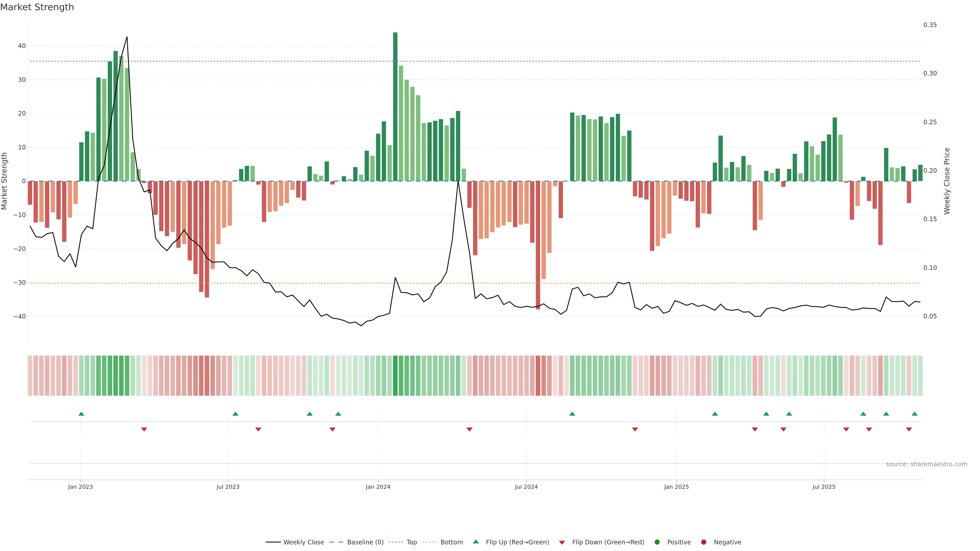Click the first green flip-up triangle near Jan 2023
The image size is (980, 551).
coord(81,414)
